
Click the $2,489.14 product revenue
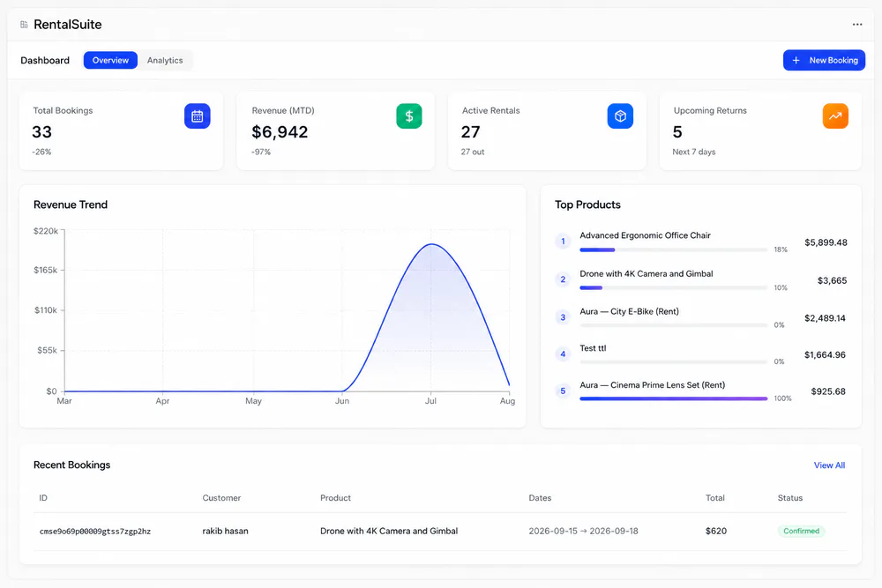[x=825, y=318]
